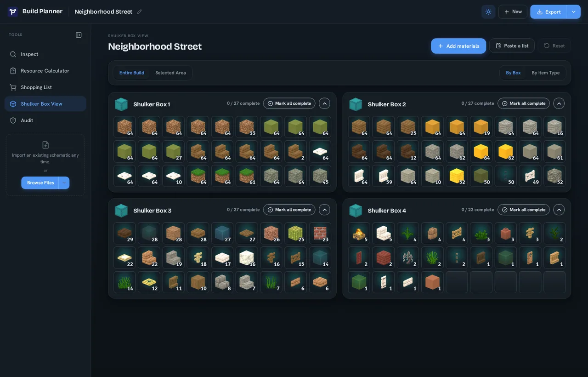
Task: Click the upload icon in the import box
Action: pyautogui.click(x=45, y=145)
